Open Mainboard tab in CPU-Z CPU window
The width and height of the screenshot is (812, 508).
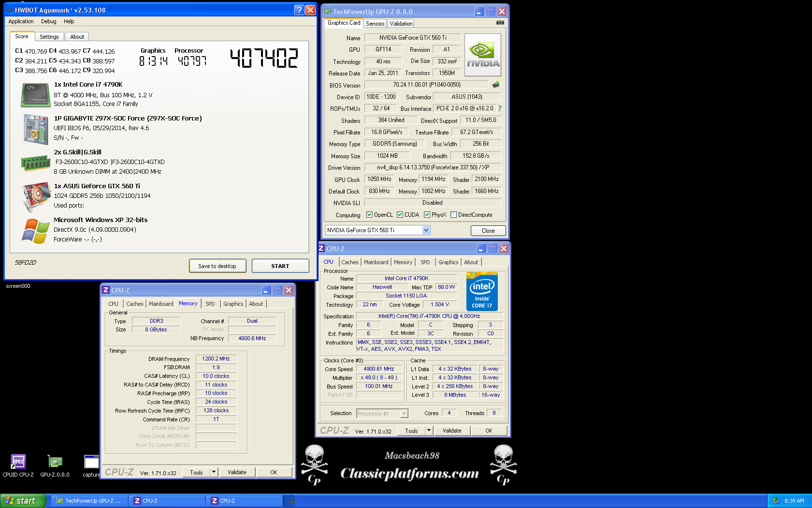(x=376, y=262)
